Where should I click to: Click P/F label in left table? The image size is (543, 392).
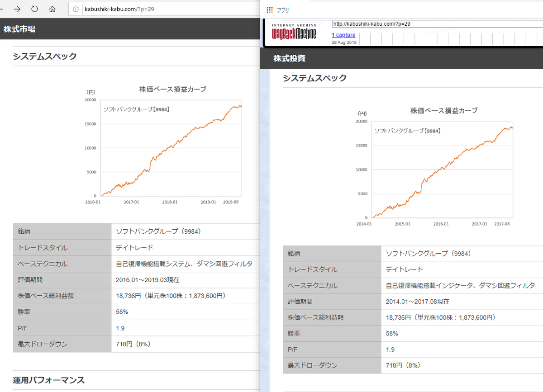[23, 328]
